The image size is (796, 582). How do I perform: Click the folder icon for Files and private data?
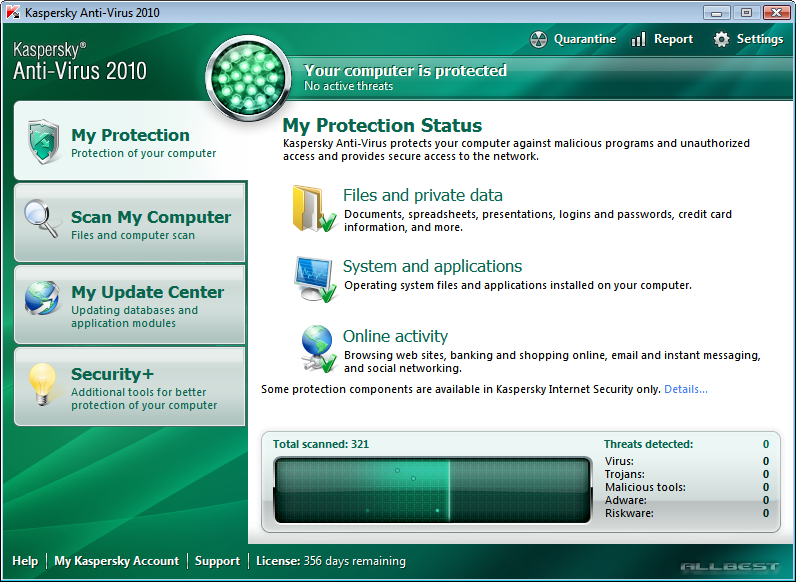[x=314, y=209]
